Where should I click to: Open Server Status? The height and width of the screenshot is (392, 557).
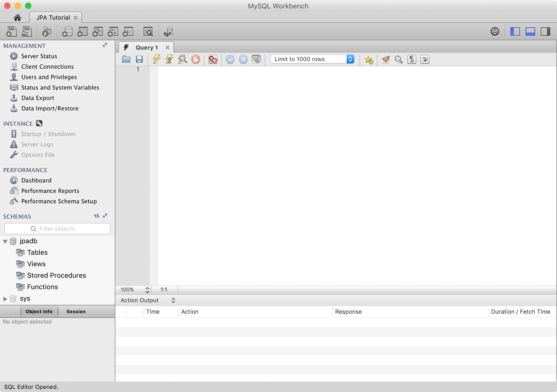click(x=39, y=56)
